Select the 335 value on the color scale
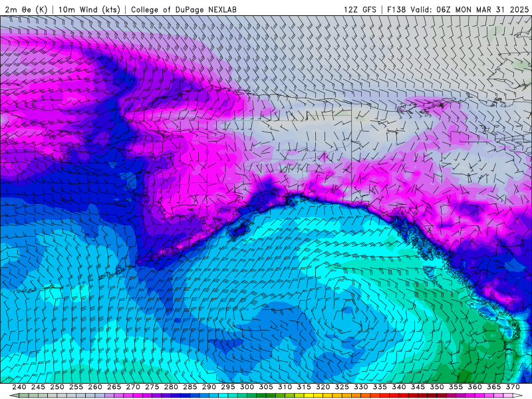 380,387
